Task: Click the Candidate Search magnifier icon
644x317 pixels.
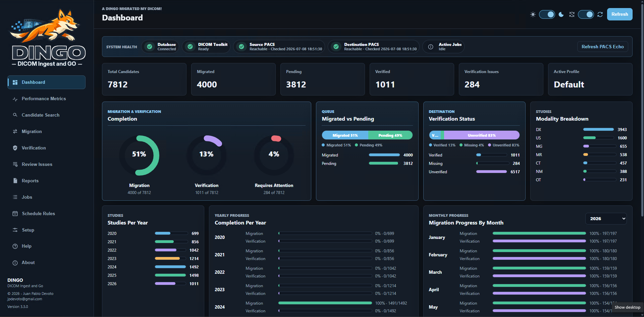Action: (15, 115)
